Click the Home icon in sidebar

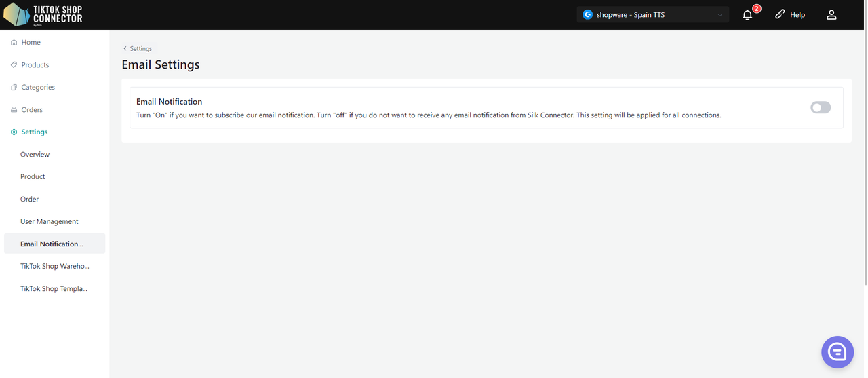14,43
